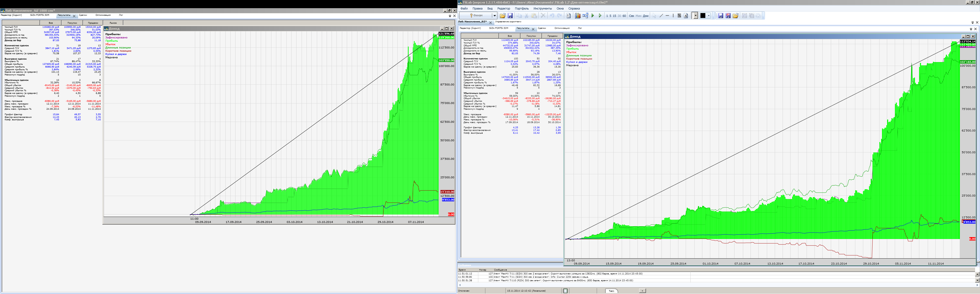The image size is (980, 294).
Task: Click the Рынок column header button
Action: (113, 23)
